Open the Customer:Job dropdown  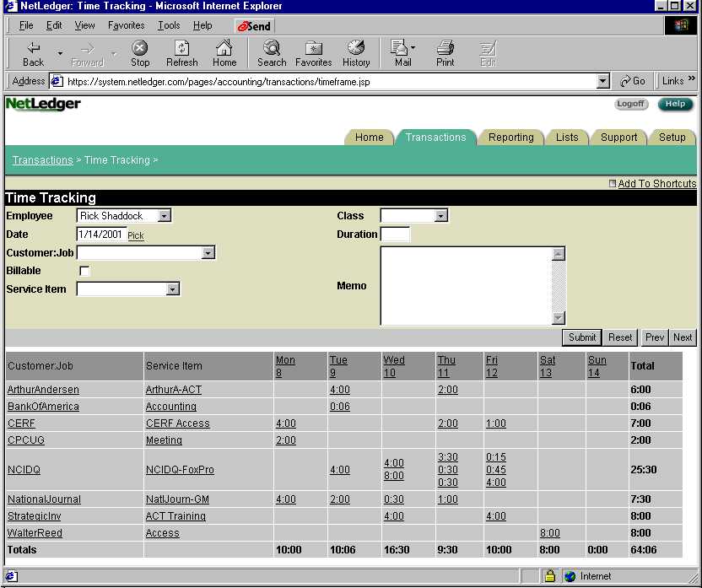click(x=208, y=252)
